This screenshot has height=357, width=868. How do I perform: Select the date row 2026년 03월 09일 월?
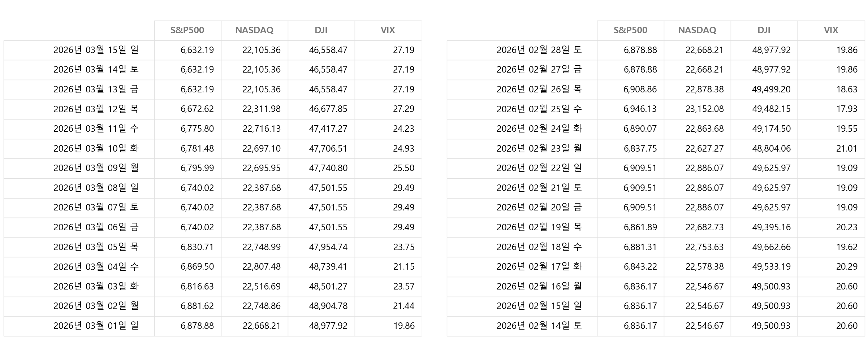96,168
